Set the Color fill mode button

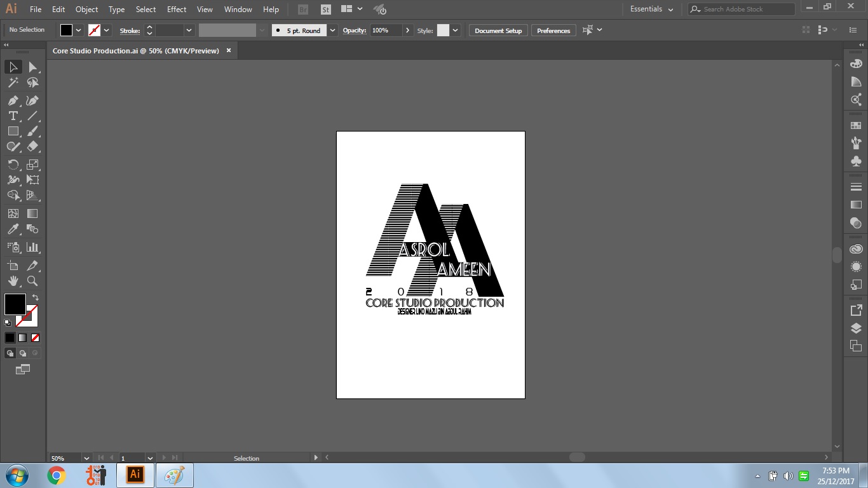click(x=10, y=338)
